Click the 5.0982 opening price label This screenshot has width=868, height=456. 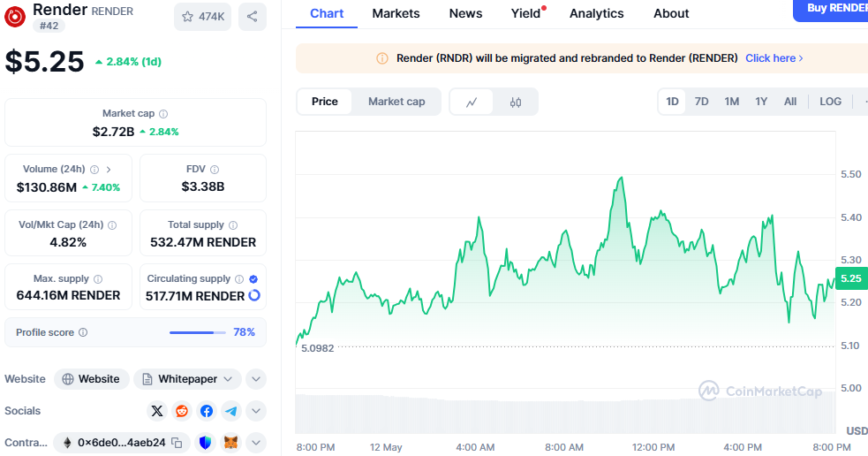pyautogui.click(x=317, y=348)
